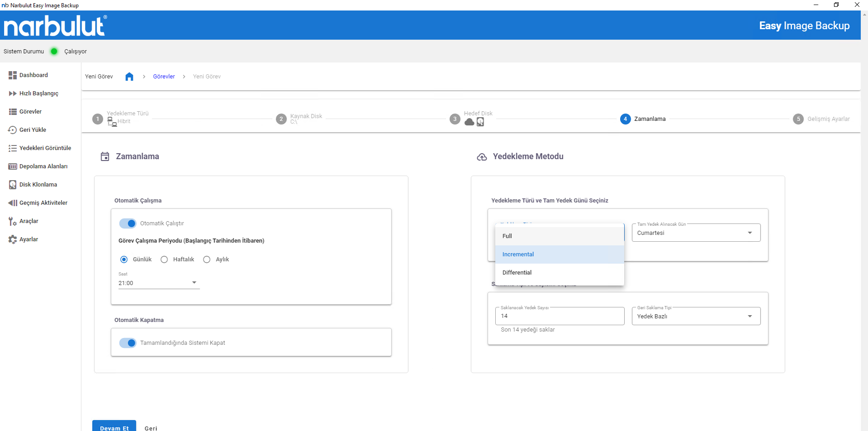
Task: Expand the Tam Yedek Alınacak Gün dropdown
Action: (x=696, y=233)
